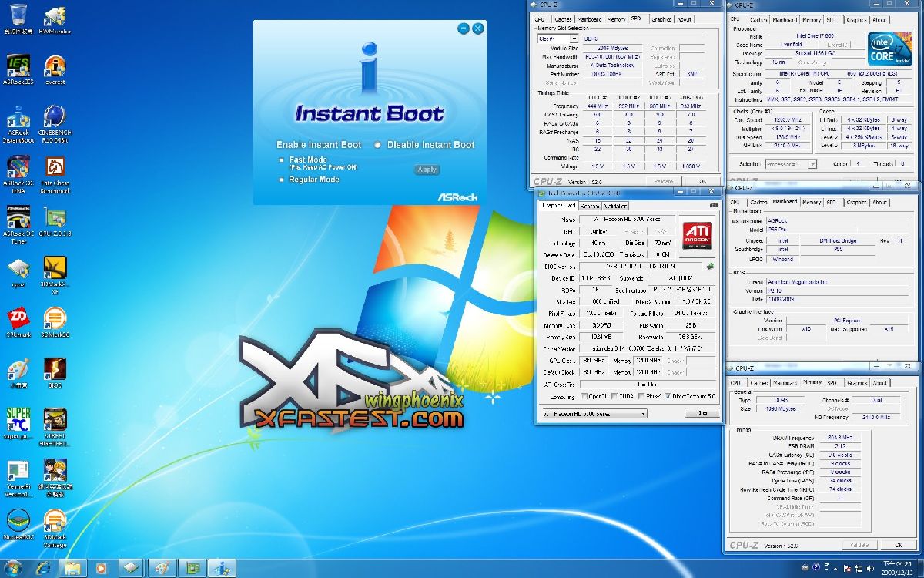Click Validate in the CPU-Z Memory timings window
This screenshot has width=924, height=578.
[x=859, y=545]
